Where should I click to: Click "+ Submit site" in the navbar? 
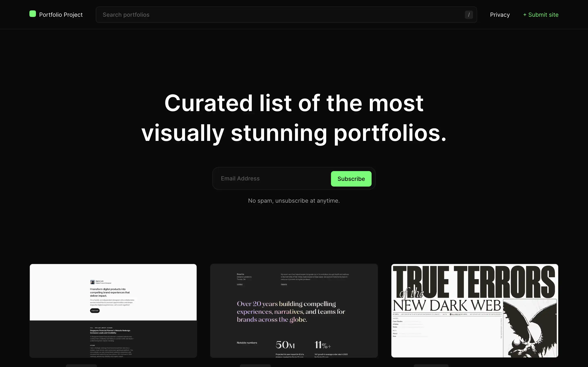(540, 14)
